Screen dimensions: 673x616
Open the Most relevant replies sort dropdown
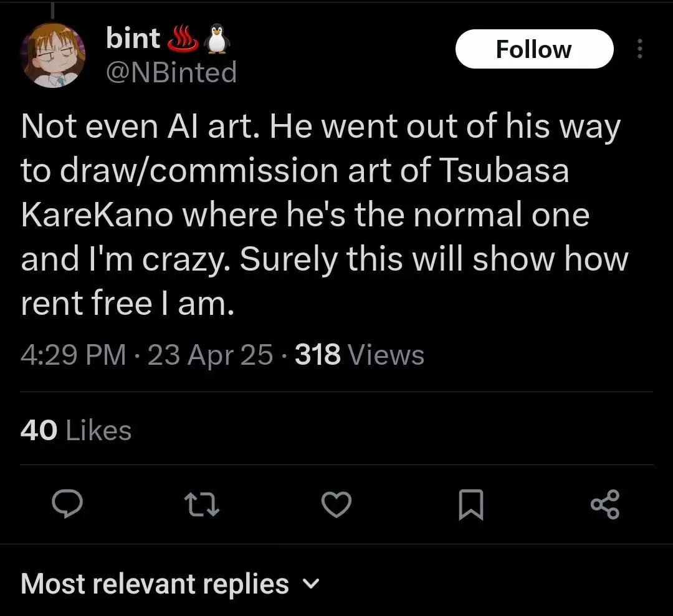tap(155, 584)
